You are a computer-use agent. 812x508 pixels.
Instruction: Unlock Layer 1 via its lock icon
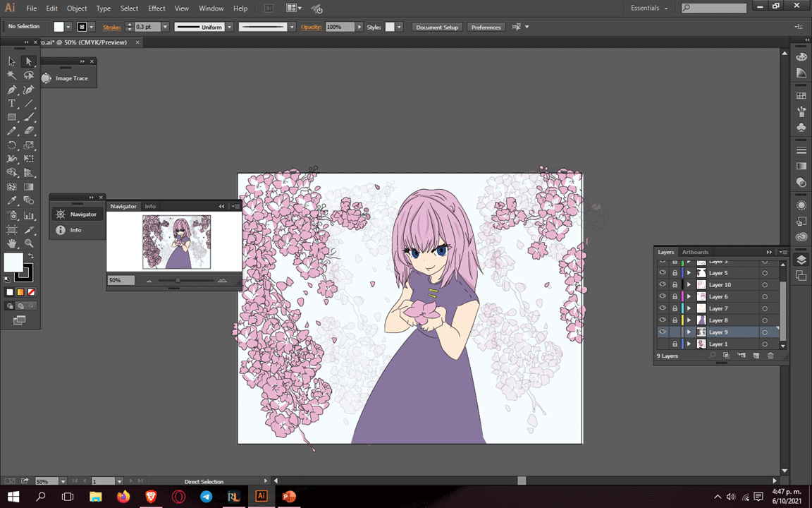[675, 344]
